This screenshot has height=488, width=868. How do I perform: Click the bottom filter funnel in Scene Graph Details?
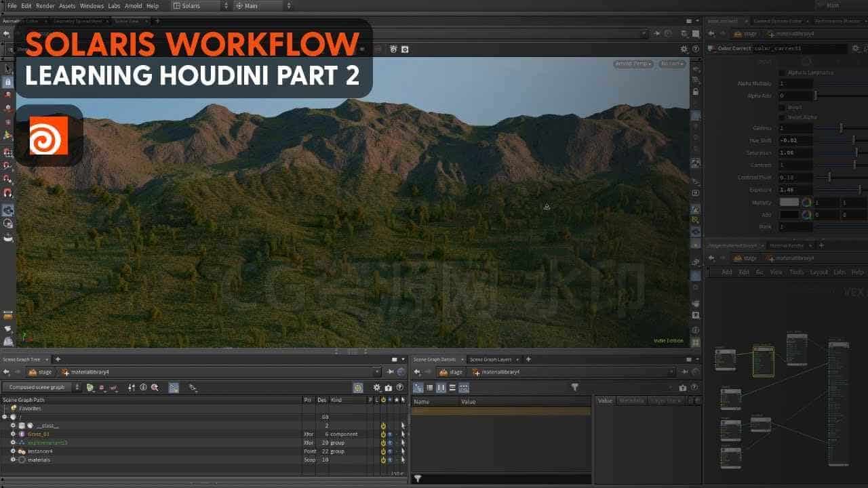coord(418,479)
